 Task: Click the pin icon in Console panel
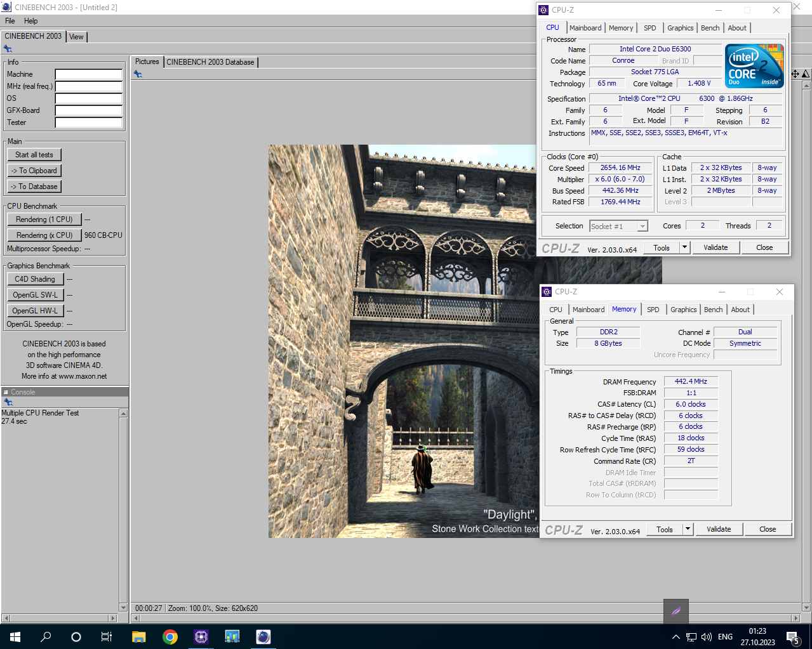(x=8, y=402)
